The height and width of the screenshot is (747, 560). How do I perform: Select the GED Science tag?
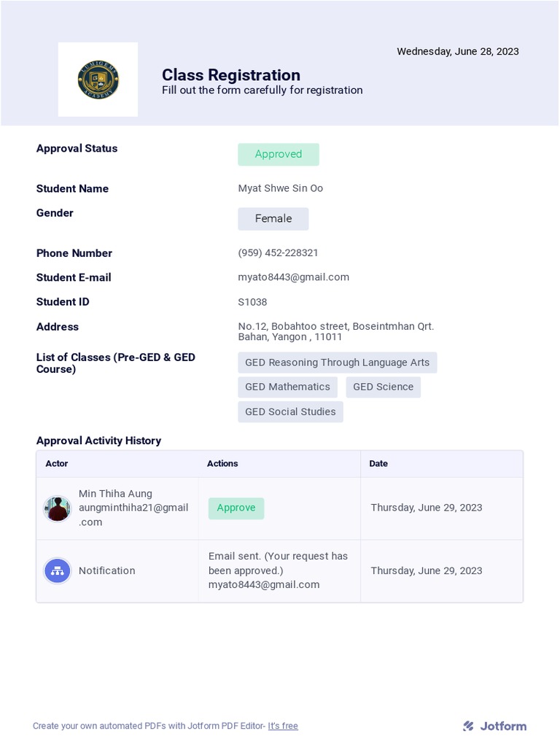pyautogui.click(x=384, y=387)
